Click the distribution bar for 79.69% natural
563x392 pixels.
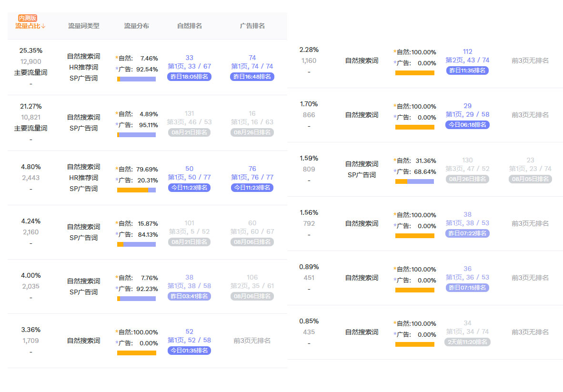(137, 190)
